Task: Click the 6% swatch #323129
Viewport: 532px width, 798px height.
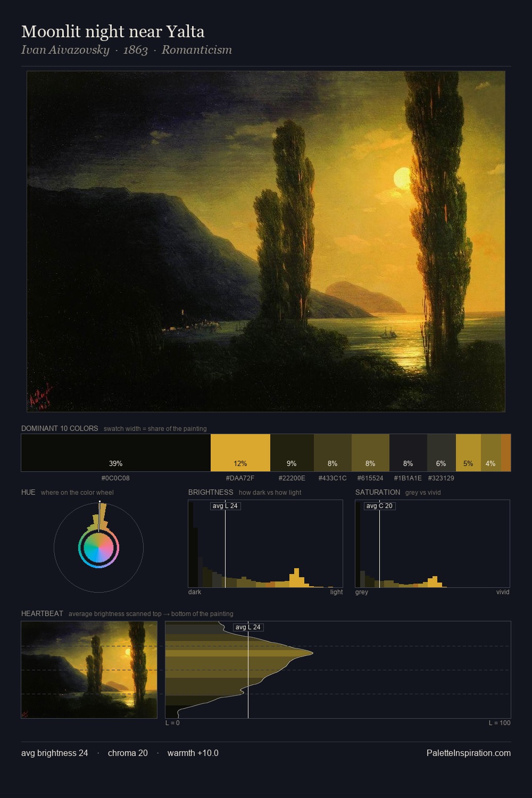Action: 442,453
